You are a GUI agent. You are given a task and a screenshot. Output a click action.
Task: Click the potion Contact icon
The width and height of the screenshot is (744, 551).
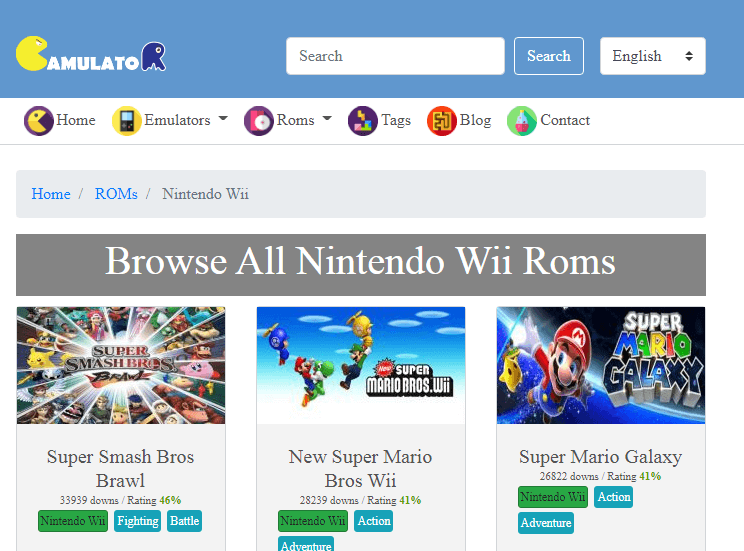point(522,121)
